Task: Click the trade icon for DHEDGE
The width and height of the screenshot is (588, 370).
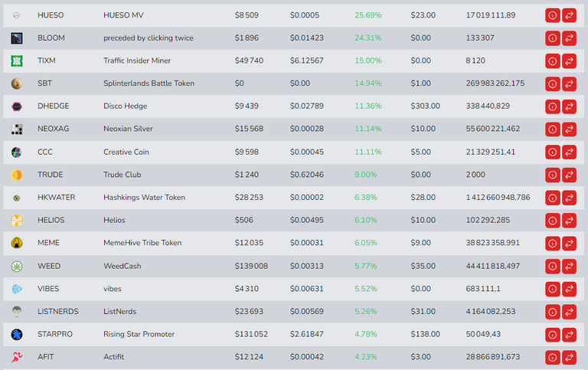Action: pyautogui.click(x=570, y=106)
